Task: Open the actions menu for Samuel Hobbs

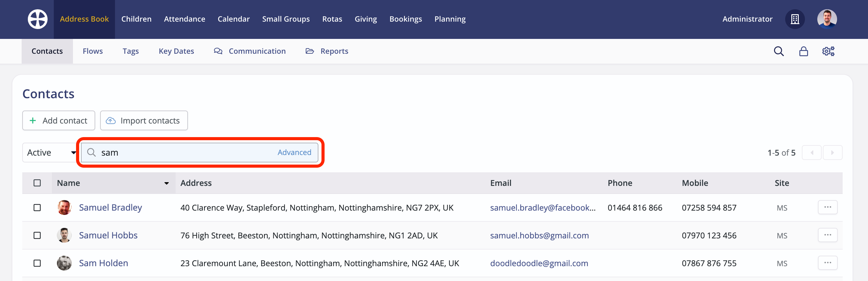Action: [828, 235]
